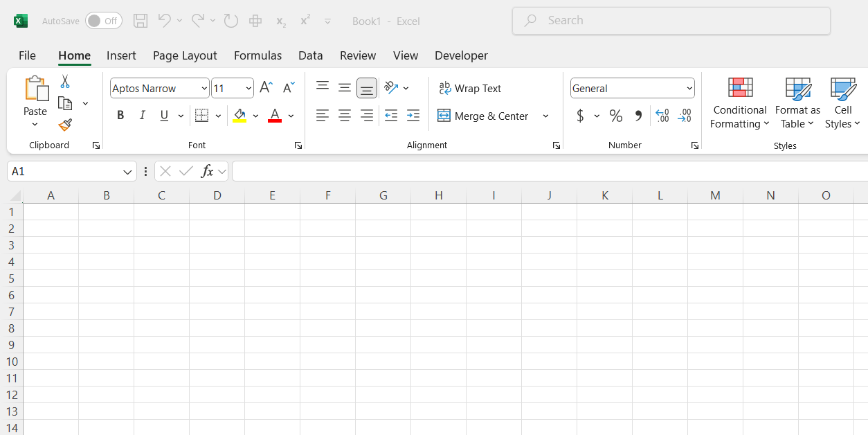This screenshot has height=435, width=868.
Task: Click the Superscript x² icon
Action: pos(305,21)
